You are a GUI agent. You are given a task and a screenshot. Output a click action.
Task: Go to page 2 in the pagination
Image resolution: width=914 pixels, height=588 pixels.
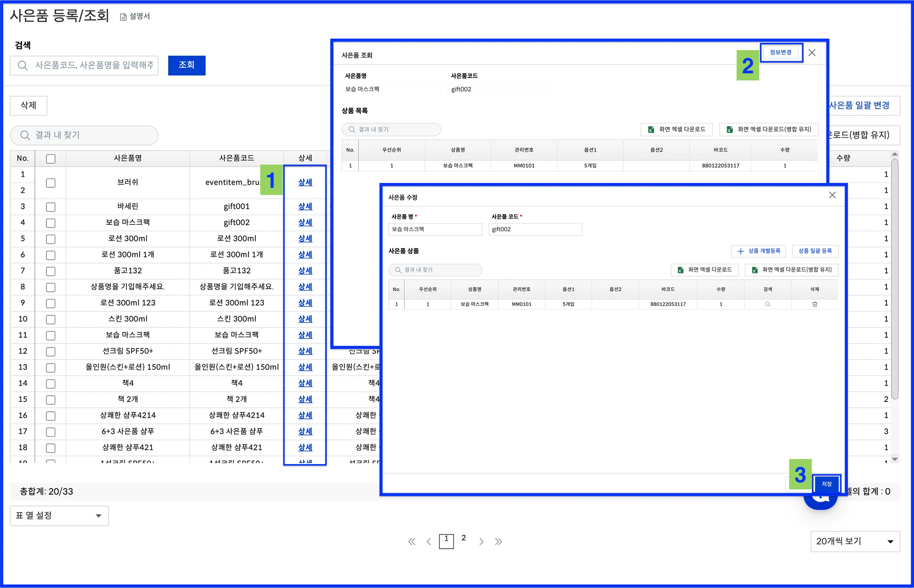pos(464,538)
